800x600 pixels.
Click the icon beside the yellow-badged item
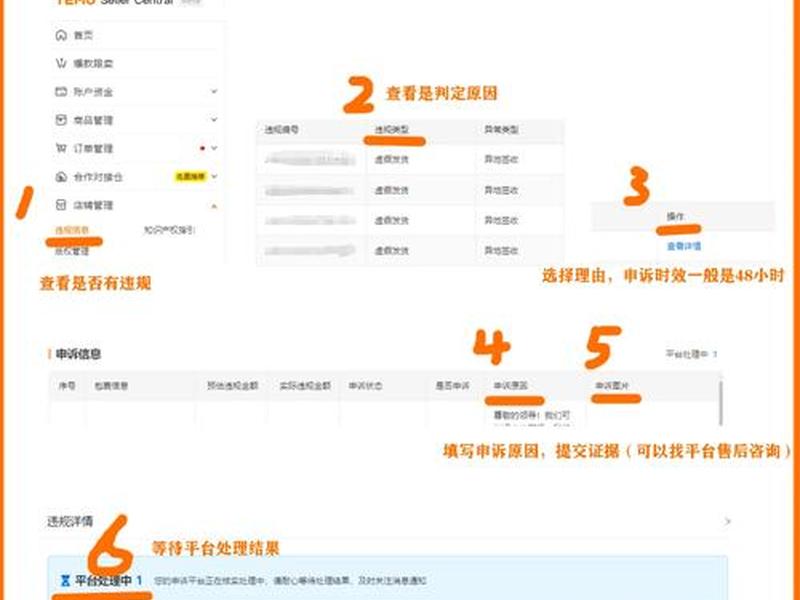tap(61, 177)
